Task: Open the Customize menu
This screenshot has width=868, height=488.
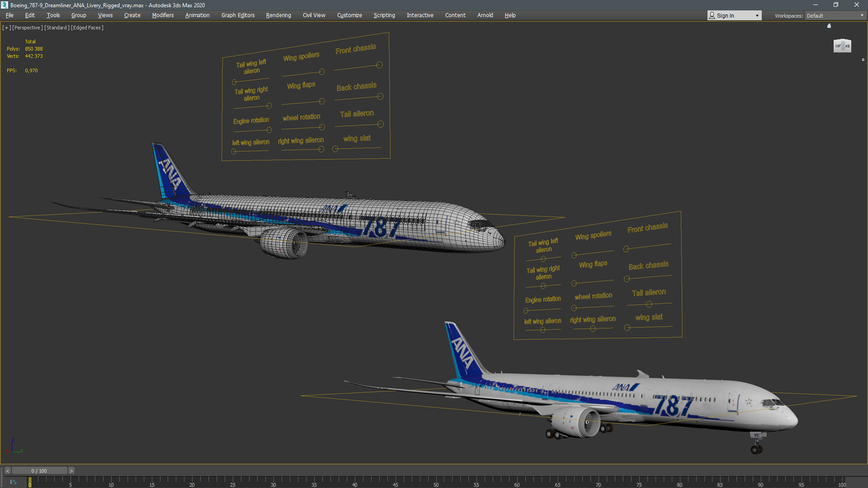Action: pyautogui.click(x=349, y=15)
